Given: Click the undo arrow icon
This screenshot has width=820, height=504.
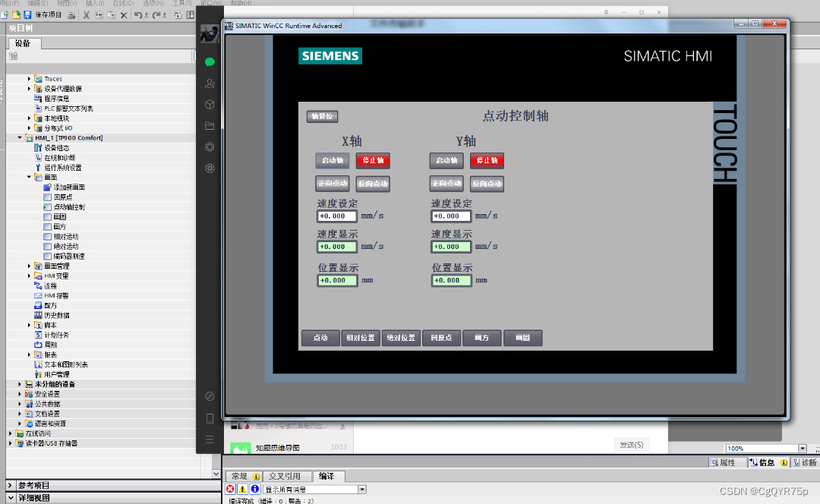Looking at the screenshot, I should (139, 14).
